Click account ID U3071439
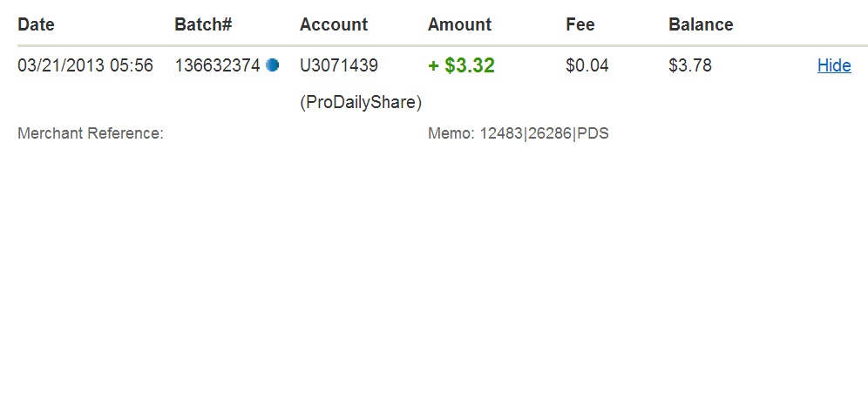The image size is (868, 401). (x=339, y=65)
